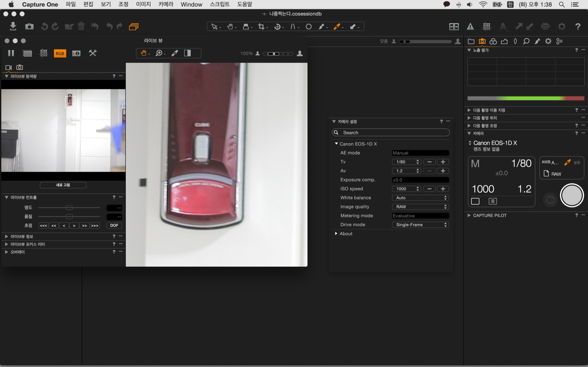The image size is (588, 367).
Task: Open the Capture tool tab camera icon
Action: click(x=482, y=41)
